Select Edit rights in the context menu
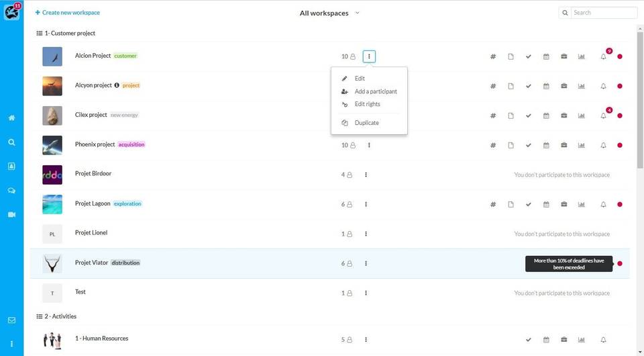The width and height of the screenshot is (644, 356). [367, 104]
